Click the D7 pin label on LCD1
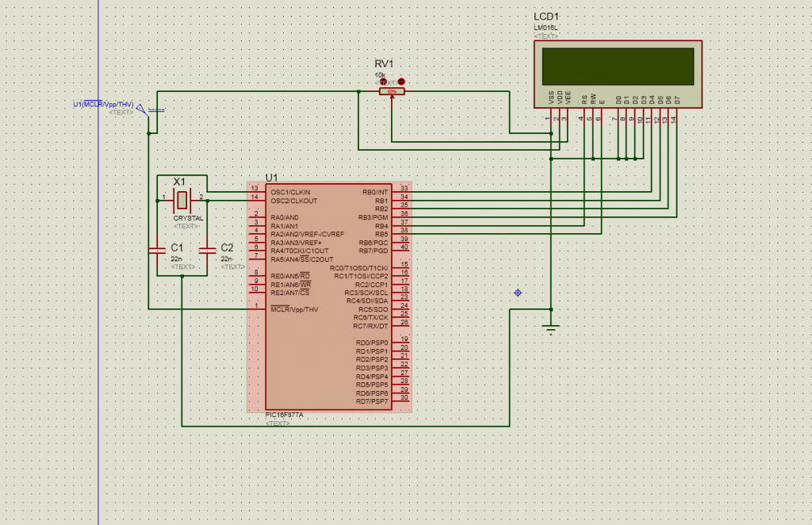 tap(677, 99)
